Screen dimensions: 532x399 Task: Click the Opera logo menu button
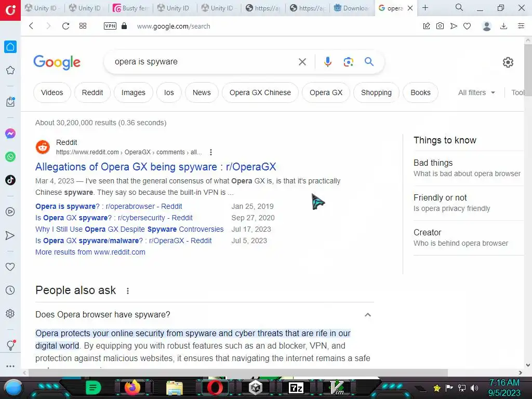pos(10,10)
